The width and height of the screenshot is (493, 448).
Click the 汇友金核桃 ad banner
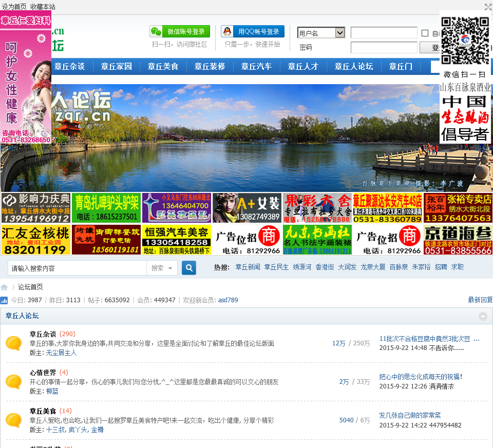[36, 240]
